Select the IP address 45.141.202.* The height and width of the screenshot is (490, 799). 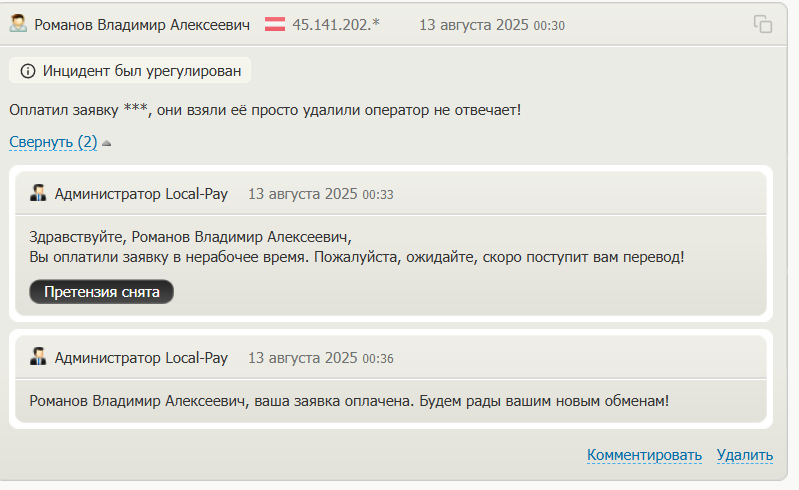coord(336,24)
